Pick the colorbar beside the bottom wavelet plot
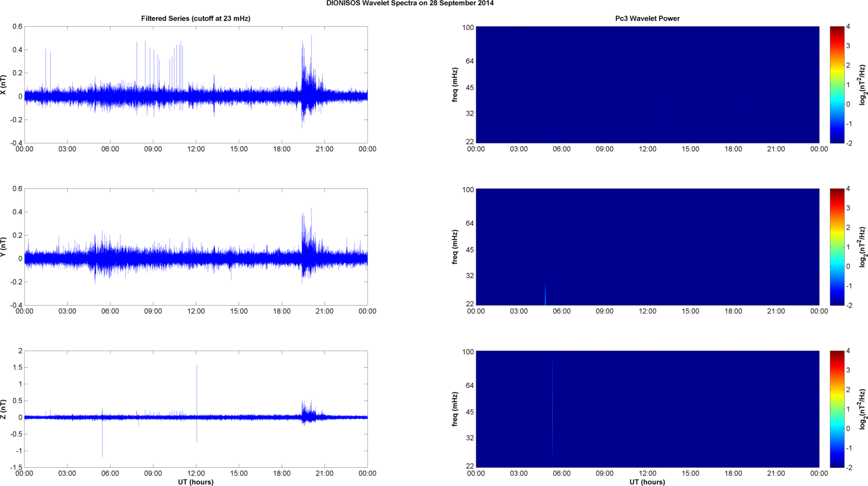The image size is (868, 486). (x=837, y=409)
